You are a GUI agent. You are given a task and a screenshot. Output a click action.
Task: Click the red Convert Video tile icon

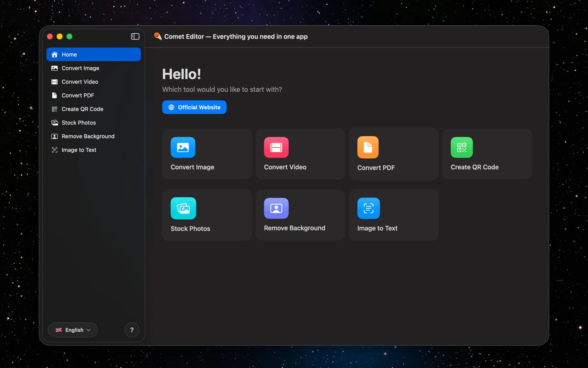coord(276,147)
